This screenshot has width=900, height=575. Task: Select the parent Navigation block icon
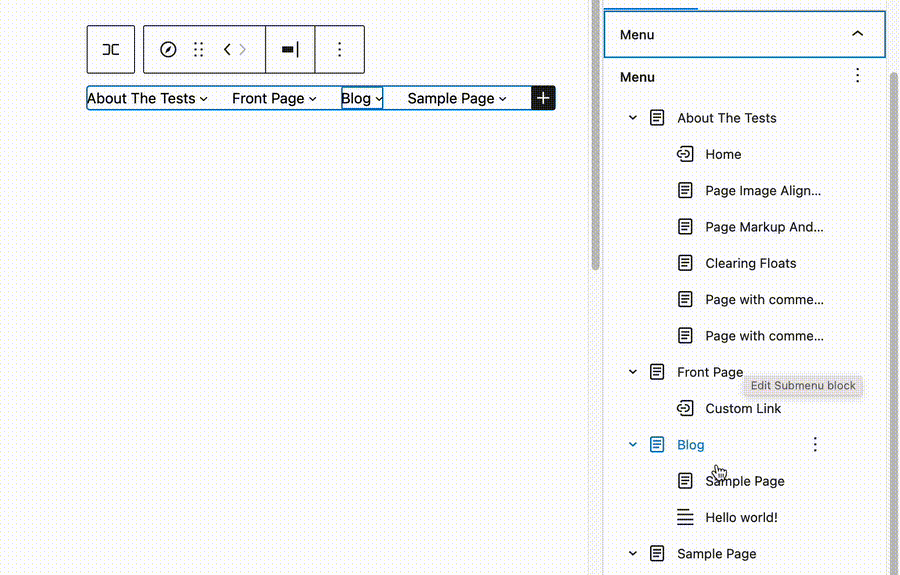coord(111,49)
